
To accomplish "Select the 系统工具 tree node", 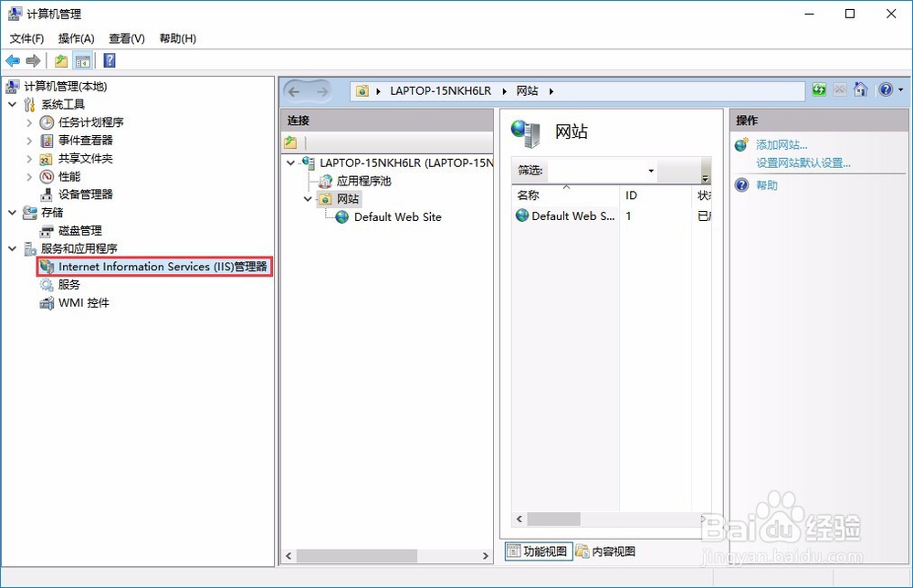I will [63, 105].
